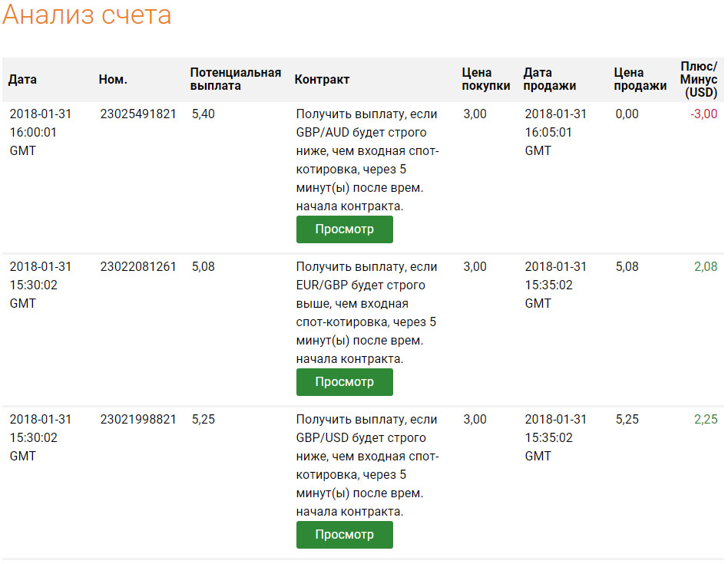The image size is (728, 564).
Task: Click the Потенциальная выплата column header
Action: tap(236, 79)
